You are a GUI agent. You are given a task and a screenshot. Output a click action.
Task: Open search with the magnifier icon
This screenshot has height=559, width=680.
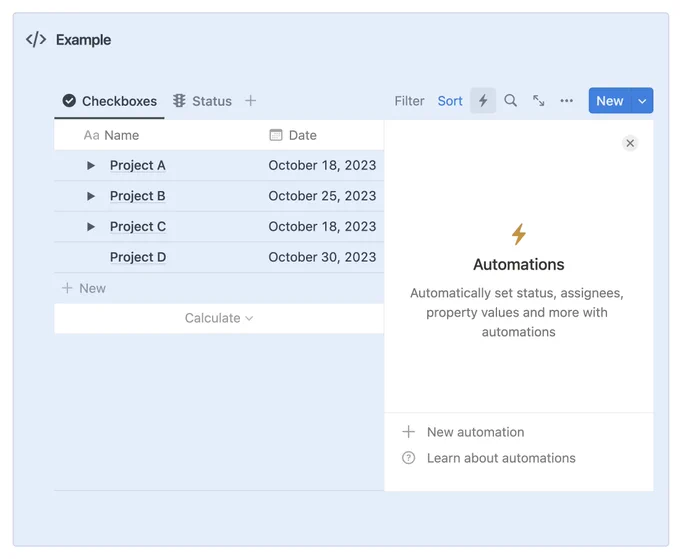(510, 101)
